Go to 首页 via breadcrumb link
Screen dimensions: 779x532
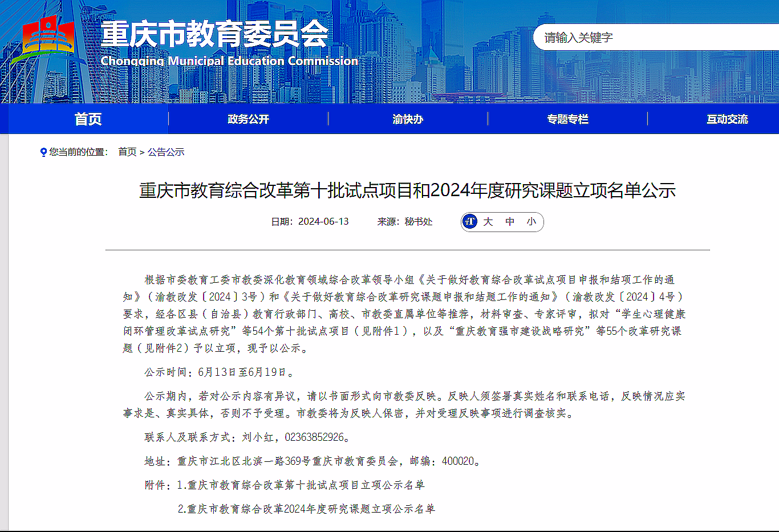(x=127, y=152)
